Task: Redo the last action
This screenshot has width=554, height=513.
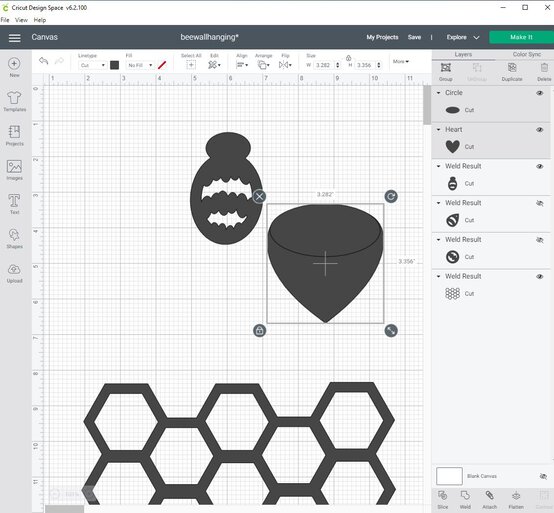Action: click(x=59, y=61)
